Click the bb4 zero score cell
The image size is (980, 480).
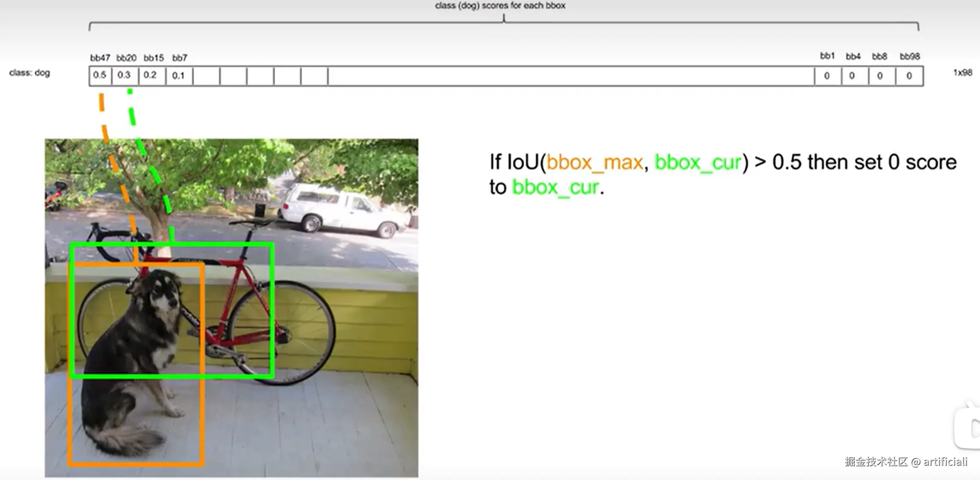(x=854, y=76)
